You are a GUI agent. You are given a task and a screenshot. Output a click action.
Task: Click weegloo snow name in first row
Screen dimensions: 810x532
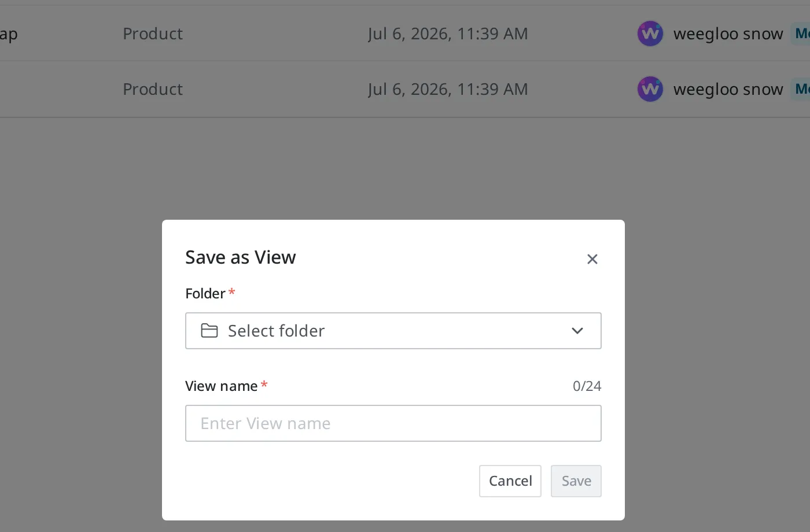point(728,34)
